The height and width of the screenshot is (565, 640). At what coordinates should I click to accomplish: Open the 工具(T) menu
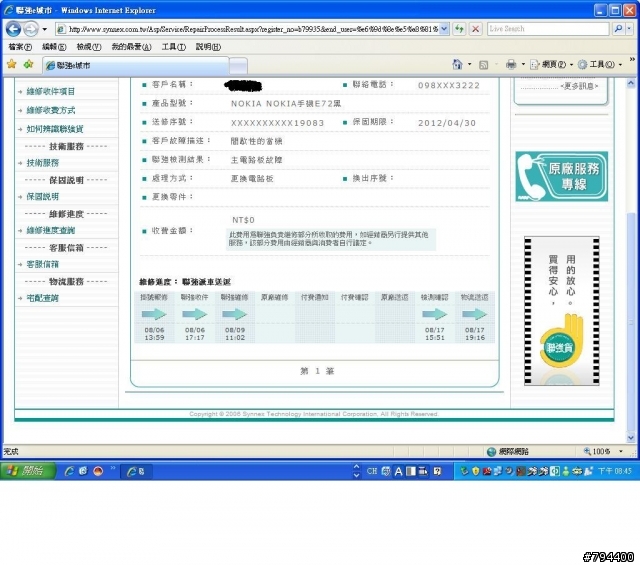[173, 47]
